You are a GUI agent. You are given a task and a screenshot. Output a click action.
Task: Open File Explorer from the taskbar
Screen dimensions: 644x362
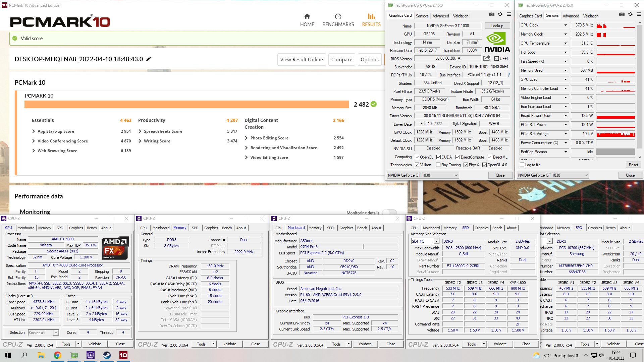(41, 355)
